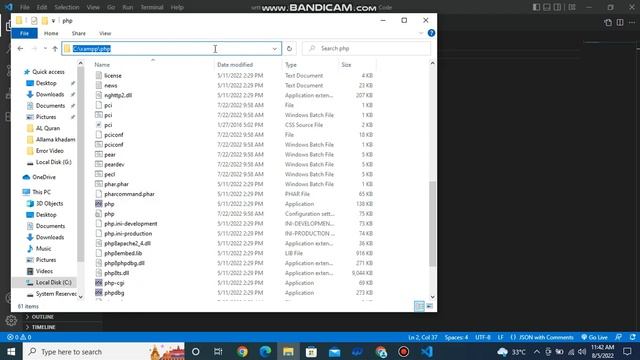Image resolution: width=640 pixels, height=360 pixels.
Task: Open Google Chrome from taskbar
Action: point(242,351)
